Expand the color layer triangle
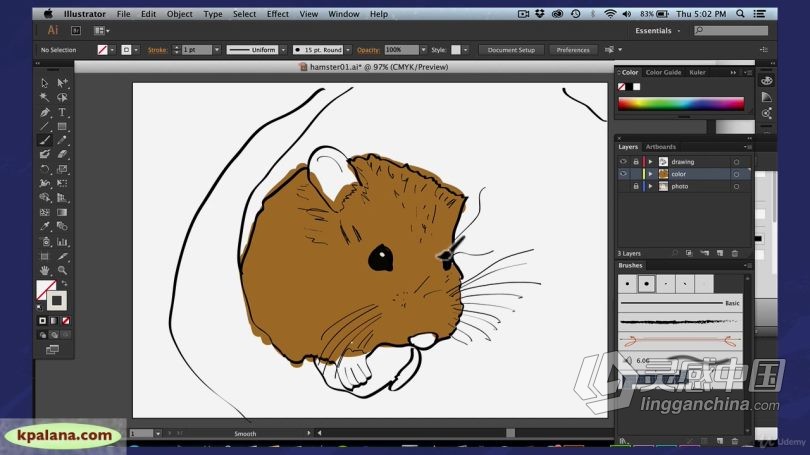 click(650, 174)
